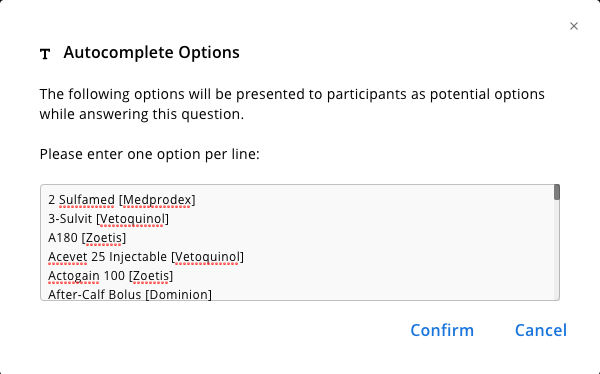Screen dimensions: 600x374
Task: Cancel the autocomplete options dialog
Action: [541, 330]
